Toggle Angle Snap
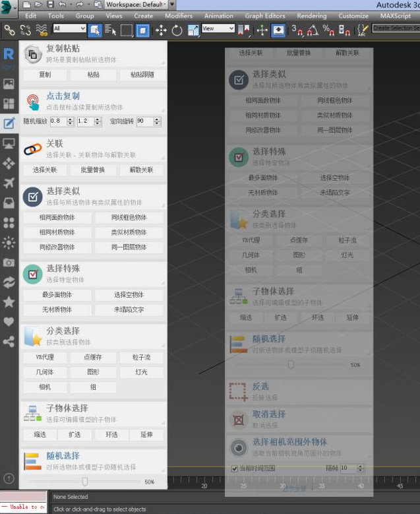Viewport: 420px width, 514px height. 313,30
